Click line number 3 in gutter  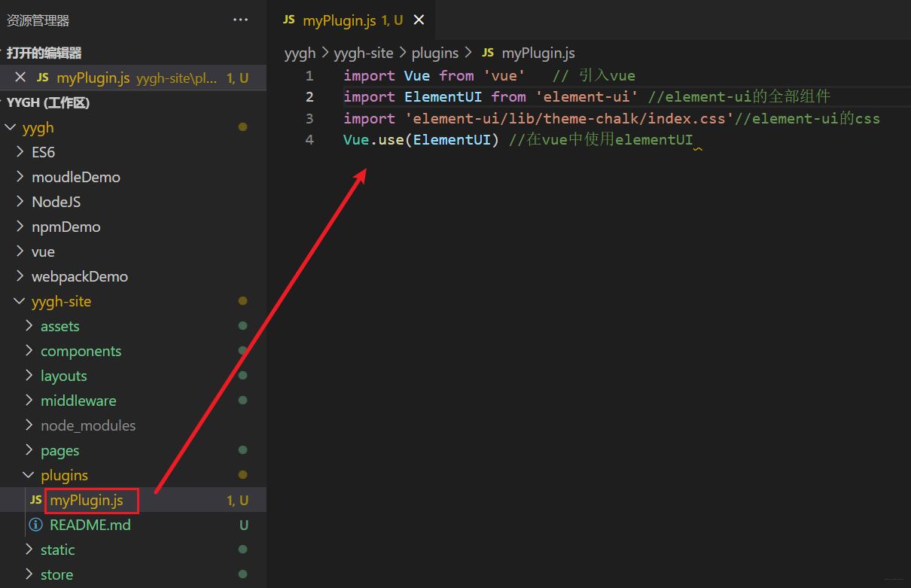click(x=309, y=118)
